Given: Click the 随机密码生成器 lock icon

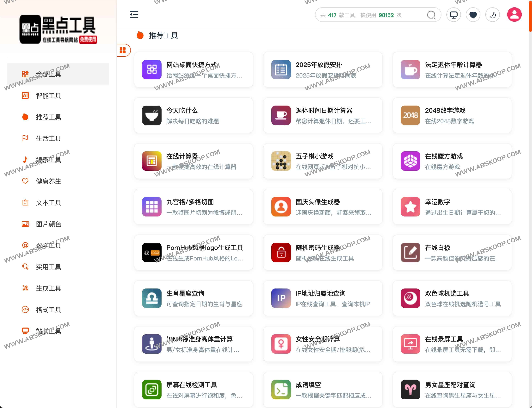Looking at the screenshot, I should [x=281, y=253].
